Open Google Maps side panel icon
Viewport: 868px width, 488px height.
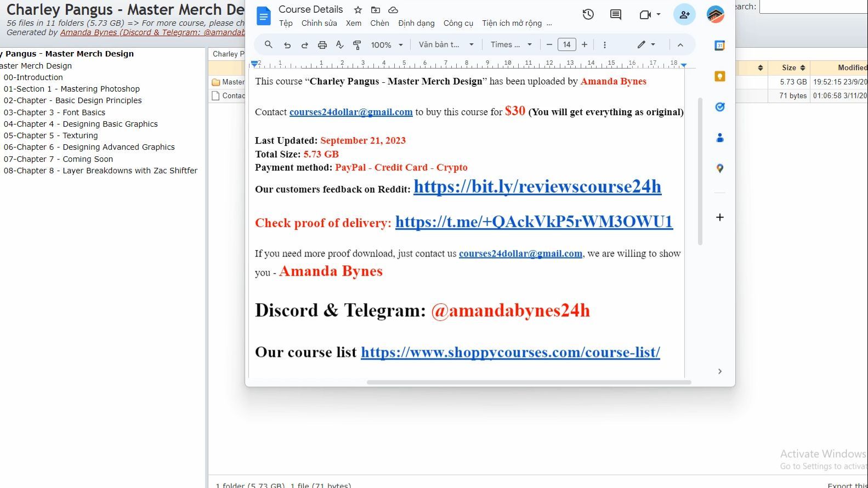[720, 168]
